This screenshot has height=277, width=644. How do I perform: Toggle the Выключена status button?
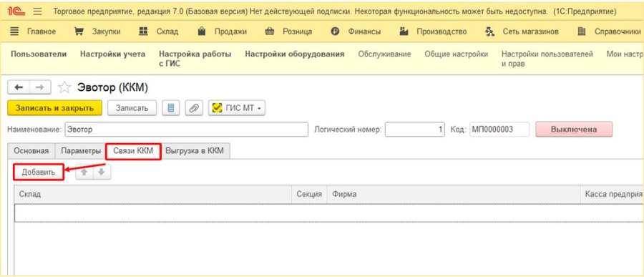tap(574, 130)
